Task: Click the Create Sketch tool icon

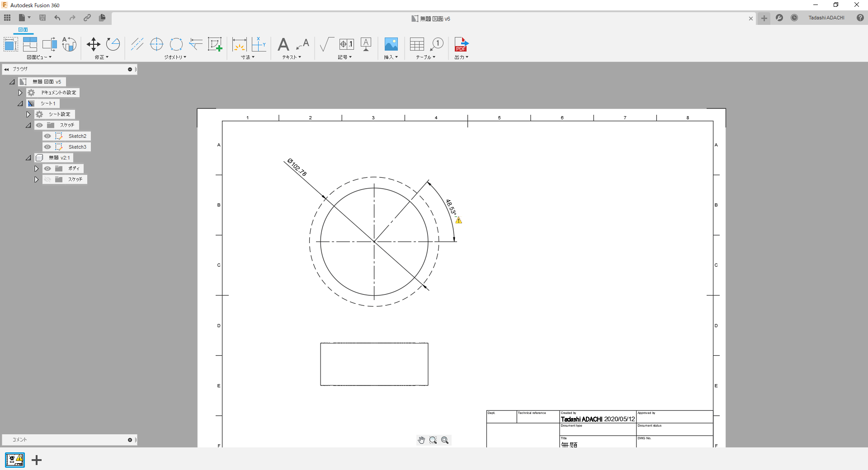Action: coord(215,44)
